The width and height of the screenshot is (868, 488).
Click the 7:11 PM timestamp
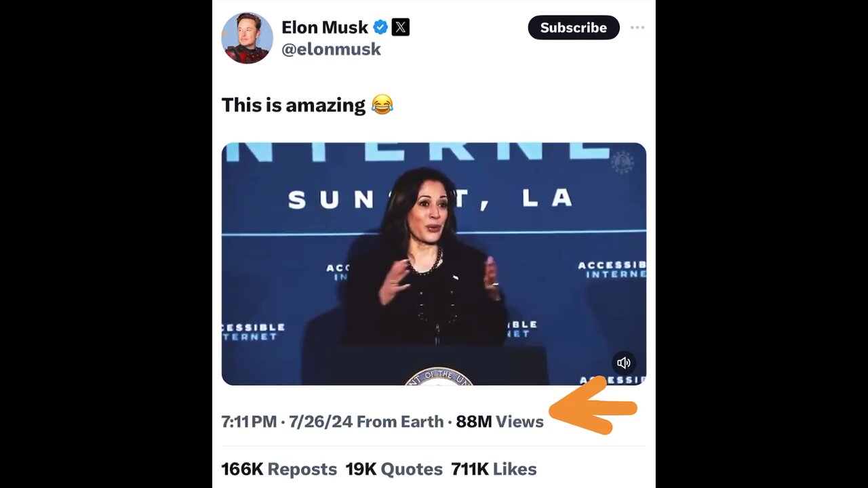tap(249, 422)
